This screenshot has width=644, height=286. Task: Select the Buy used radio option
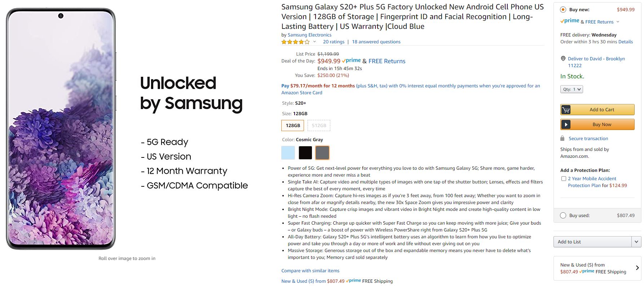point(563,216)
